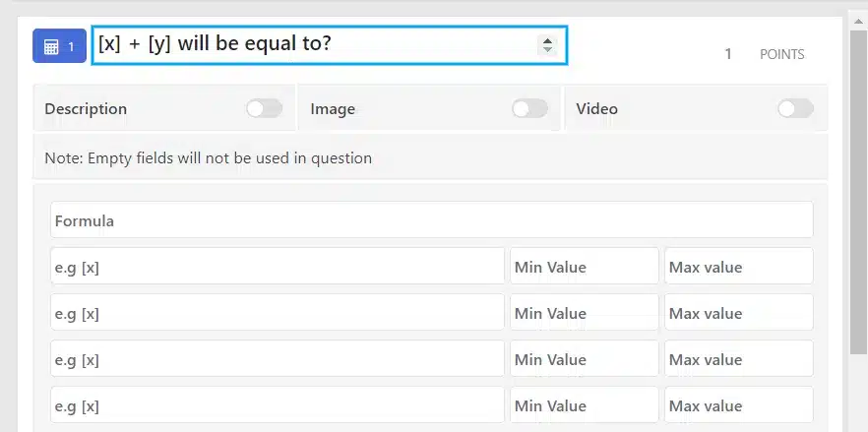The height and width of the screenshot is (432, 868).
Task: Click the Formula input field
Action: (x=432, y=219)
